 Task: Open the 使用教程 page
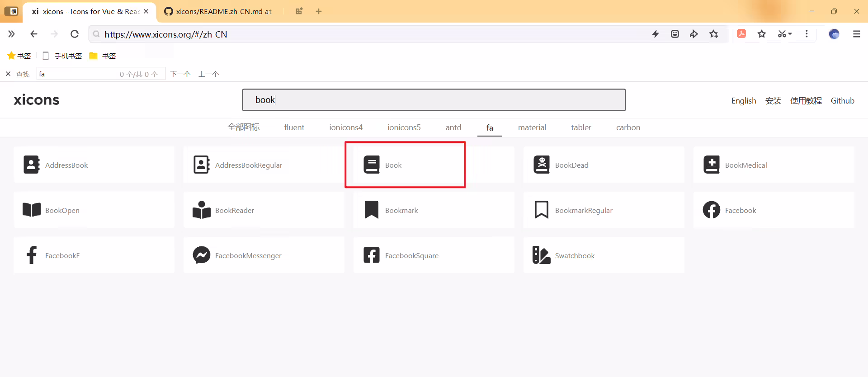(x=806, y=100)
